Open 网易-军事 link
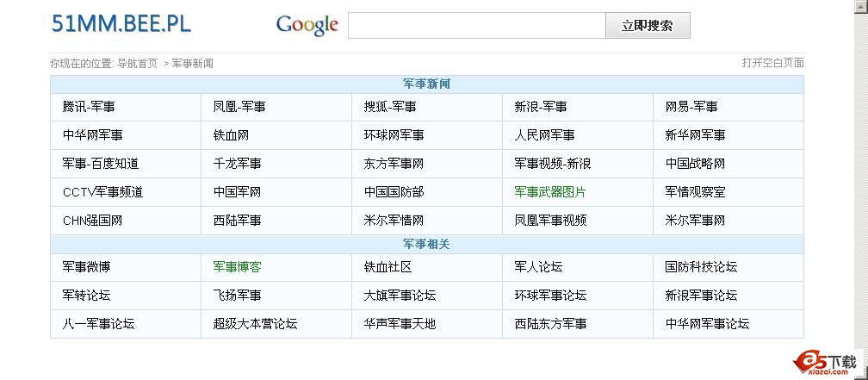Image resolution: width=868 pixels, height=380 pixels. [x=691, y=107]
